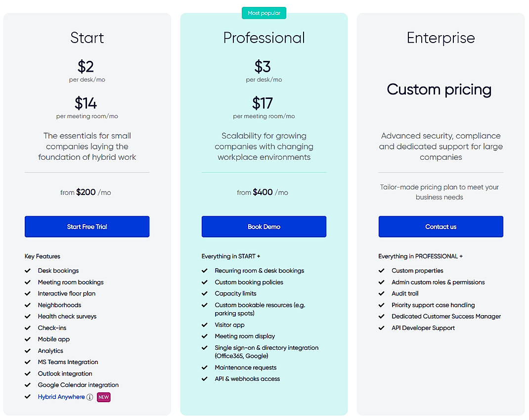The image size is (529, 420).
Task: Click the checkmark beside Analytics
Action: click(27, 350)
